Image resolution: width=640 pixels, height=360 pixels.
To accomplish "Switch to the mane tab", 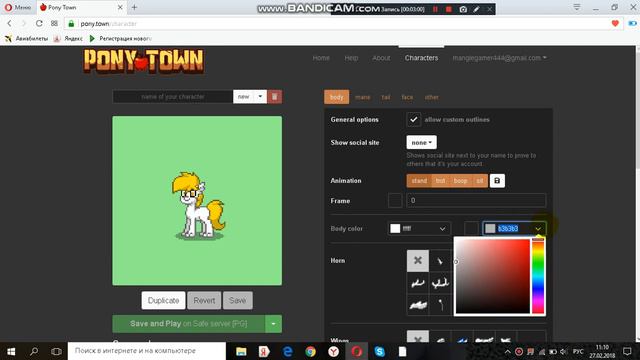I will click(362, 97).
